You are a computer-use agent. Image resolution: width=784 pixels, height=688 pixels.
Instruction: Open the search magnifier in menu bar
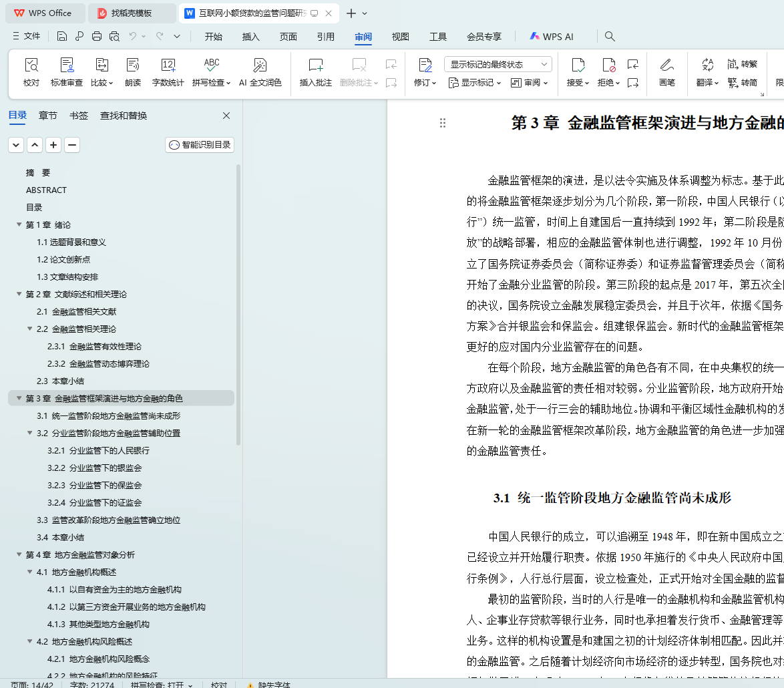[610, 36]
